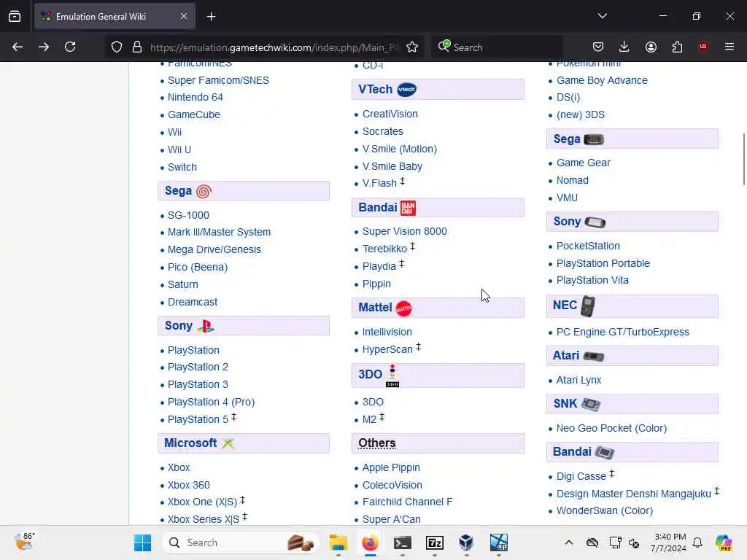Open the Xbox 360 link

pos(189,485)
